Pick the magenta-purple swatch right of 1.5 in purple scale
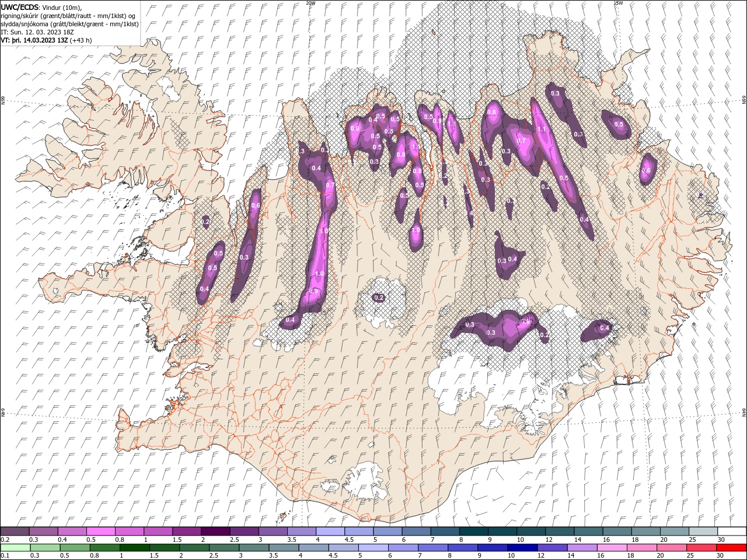The width and height of the screenshot is (747, 560). [187, 531]
